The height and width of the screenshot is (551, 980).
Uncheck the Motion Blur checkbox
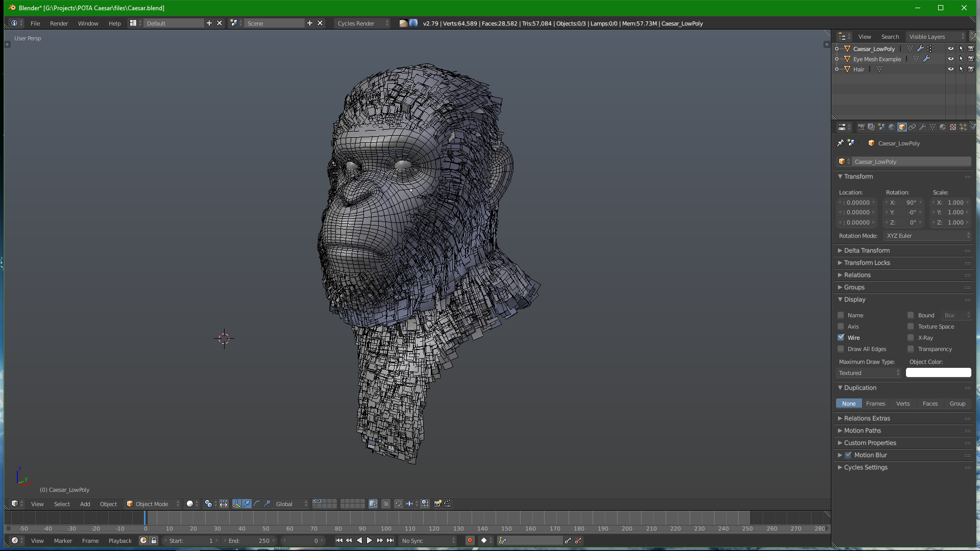tap(848, 455)
